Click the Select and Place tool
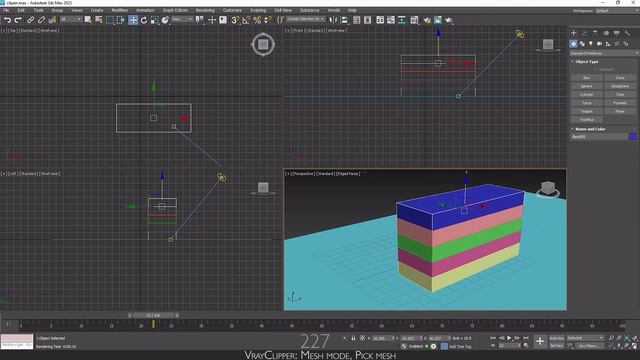The height and width of the screenshot is (360, 640). (165, 20)
